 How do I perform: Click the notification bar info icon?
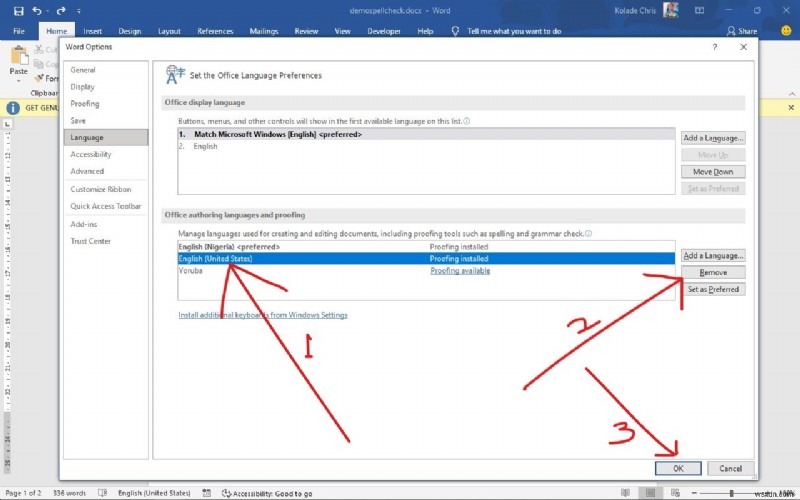coord(13,108)
